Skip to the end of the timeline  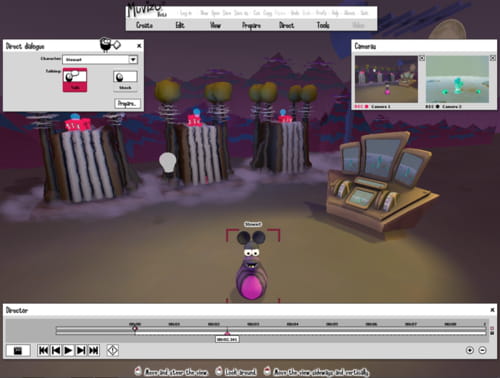coord(94,350)
